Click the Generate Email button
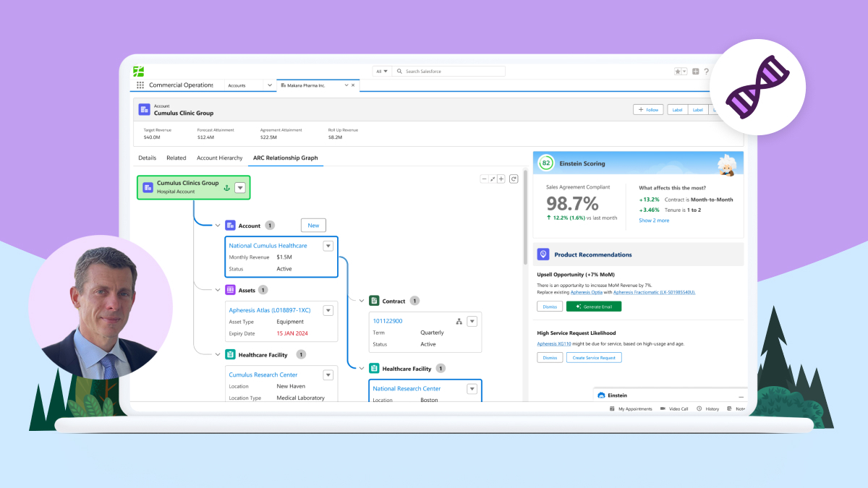Viewport: 868px width, 488px height. point(593,307)
